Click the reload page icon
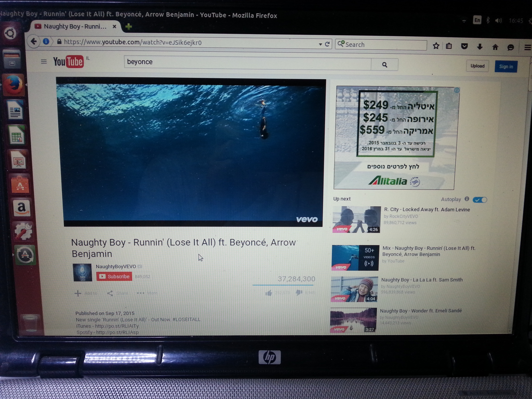The height and width of the screenshot is (399, 532). [x=327, y=44]
